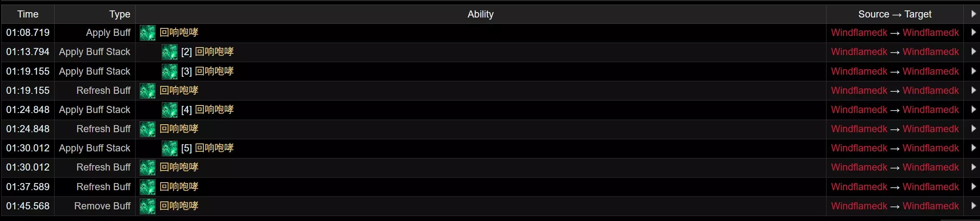Click the Time column header
Image resolution: width=980 pixels, height=221 pixels.
coord(28,14)
